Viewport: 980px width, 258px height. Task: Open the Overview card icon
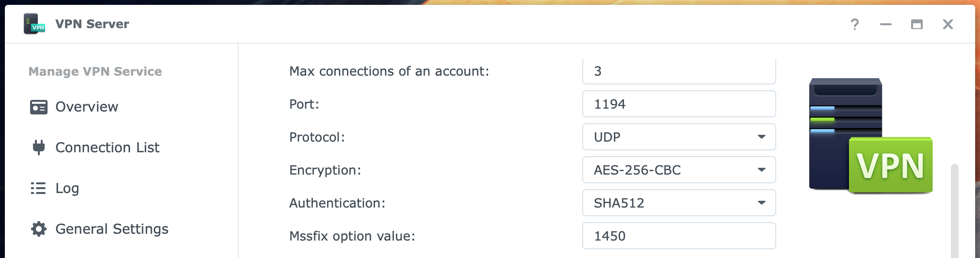pos(39,107)
